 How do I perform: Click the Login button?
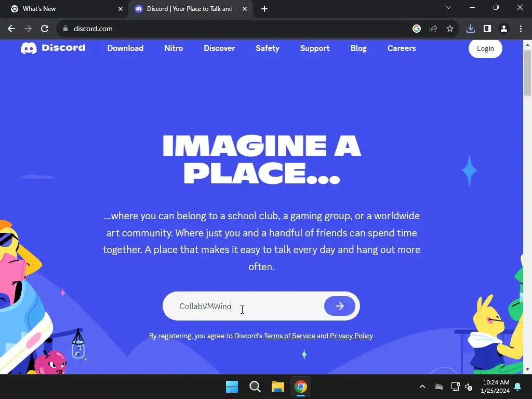[485, 48]
